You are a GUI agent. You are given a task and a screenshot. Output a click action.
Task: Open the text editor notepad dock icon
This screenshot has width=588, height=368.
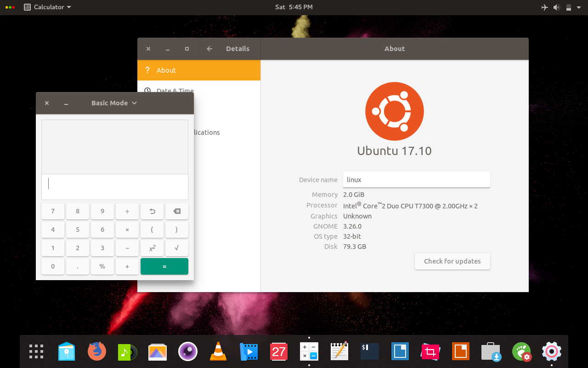point(339,351)
